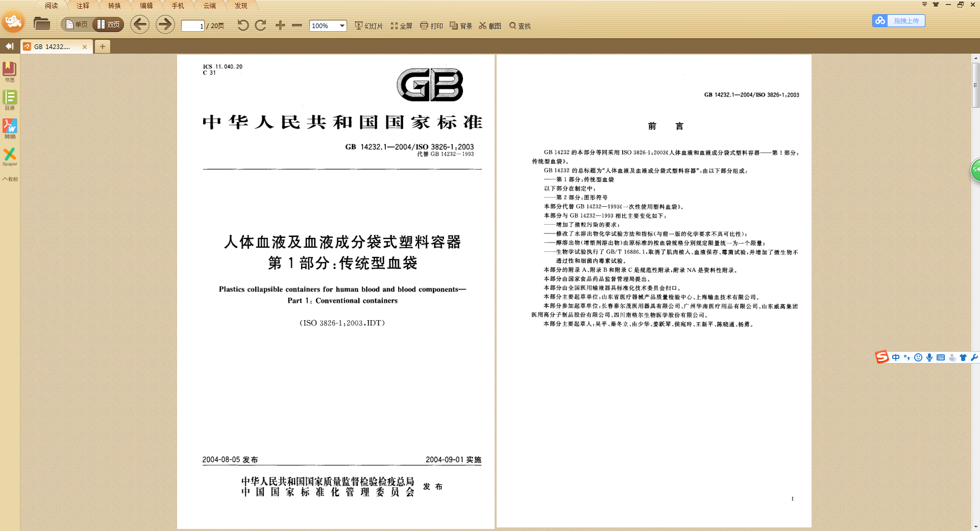Rotate the page counterclockwise
Screen dimensions: 980x531
[x=243, y=26]
